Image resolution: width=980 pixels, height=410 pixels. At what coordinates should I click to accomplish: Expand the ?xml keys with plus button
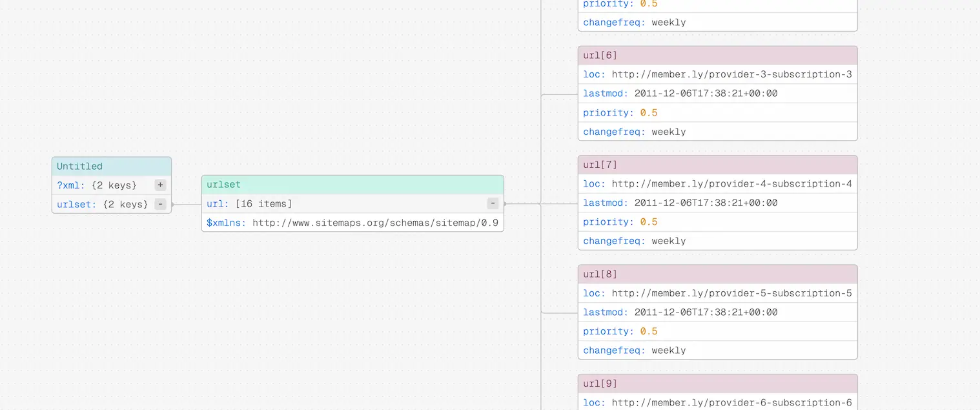point(160,185)
